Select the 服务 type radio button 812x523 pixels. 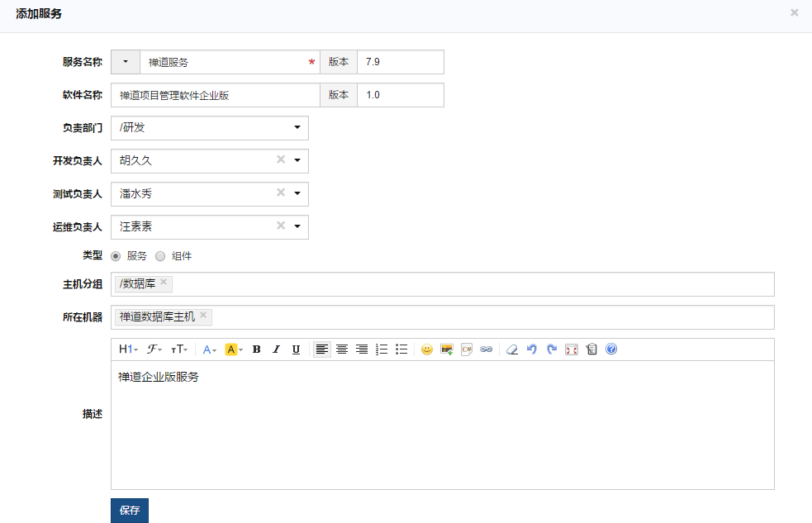116,256
